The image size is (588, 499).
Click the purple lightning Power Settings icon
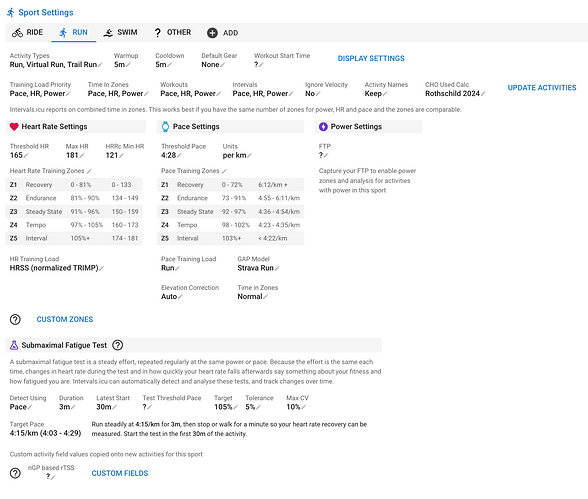(x=323, y=127)
